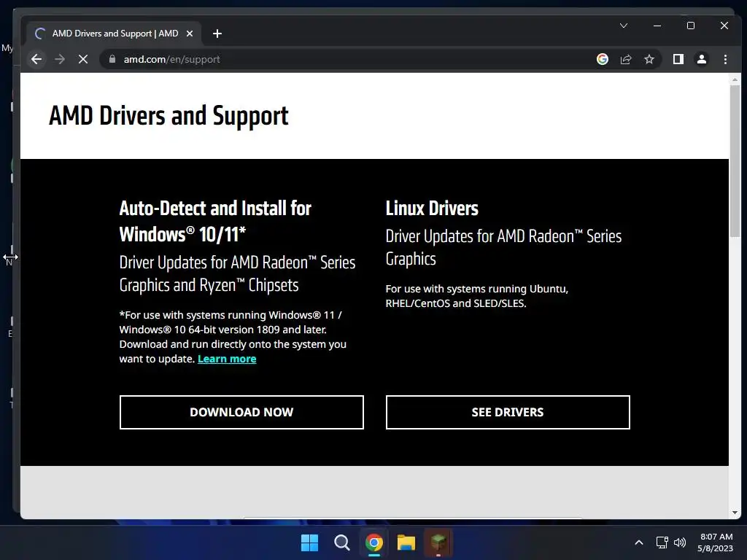The width and height of the screenshot is (747, 560).
Task: Stop loading the page with X button
Action: pos(83,59)
